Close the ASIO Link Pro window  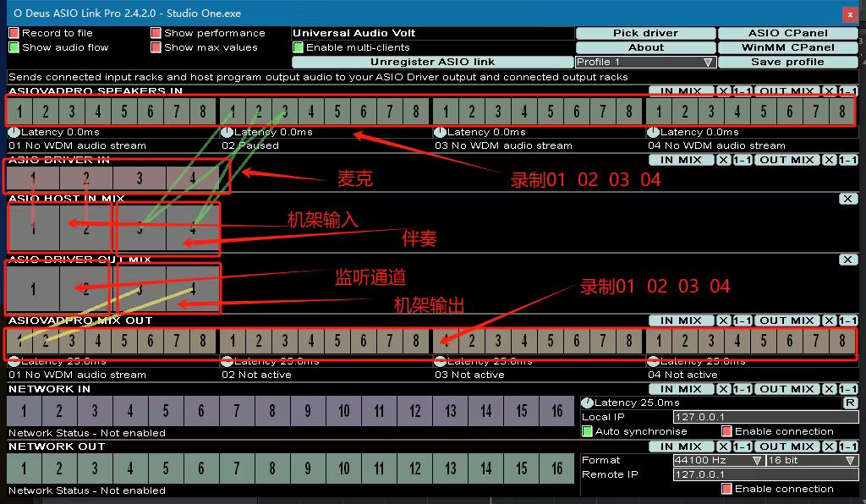pos(850,14)
